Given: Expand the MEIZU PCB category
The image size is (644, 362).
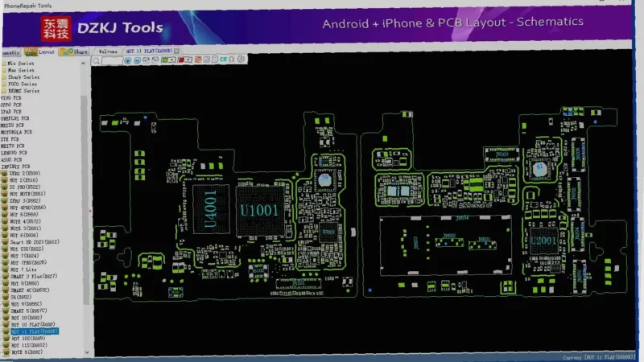Looking at the screenshot, I should coord(12,125).
